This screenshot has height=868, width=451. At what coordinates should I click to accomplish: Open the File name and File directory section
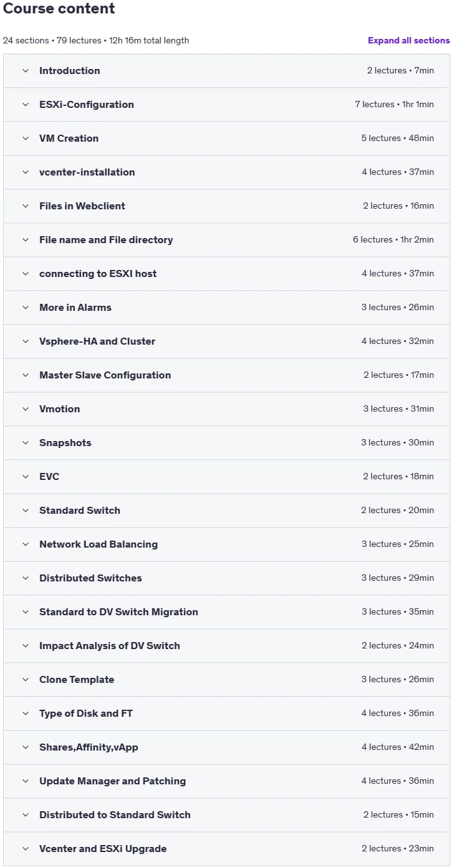tap(227, 240)
